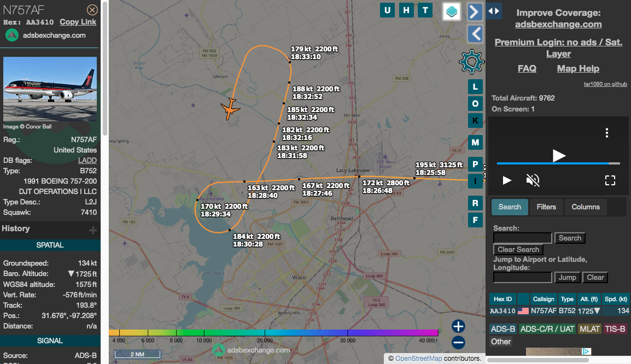Select the AA3410 N757AF table row
The height and width of the screenshot is (364, 631).
pyautogui.click(x=559, y=311)
